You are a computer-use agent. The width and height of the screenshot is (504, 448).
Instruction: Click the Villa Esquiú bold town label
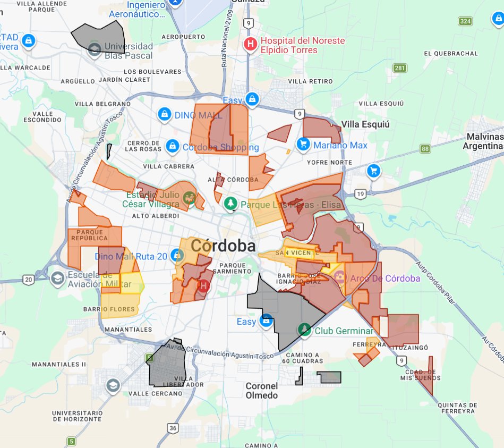365,124
